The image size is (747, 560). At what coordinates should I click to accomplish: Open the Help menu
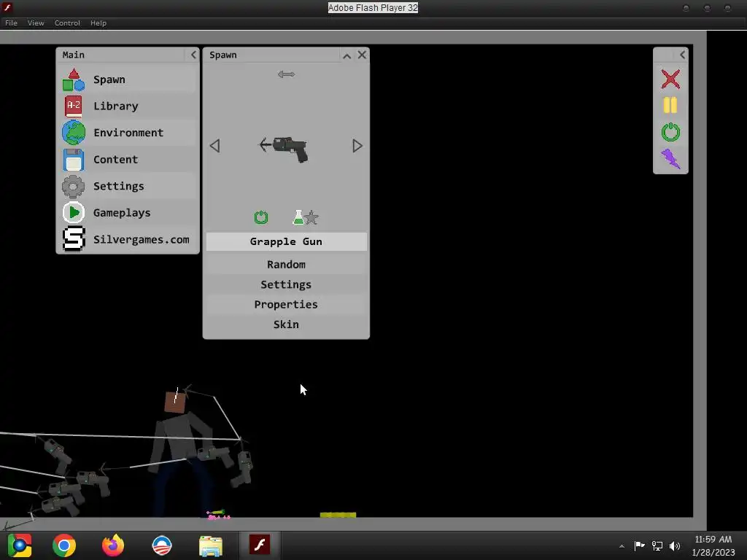(x=98, y=23)
